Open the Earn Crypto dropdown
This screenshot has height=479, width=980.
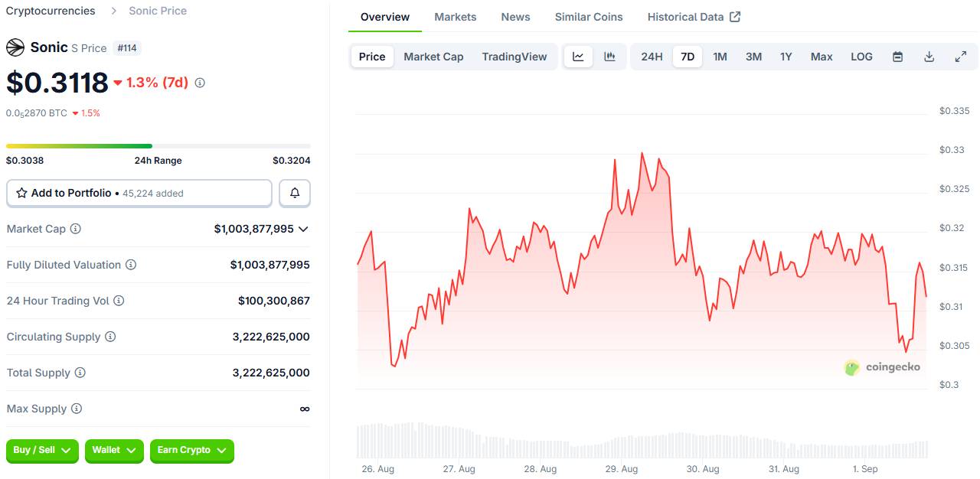pos(192,450)
